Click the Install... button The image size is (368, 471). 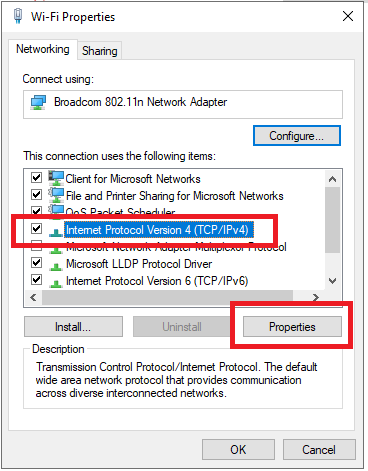coord(73,327)
